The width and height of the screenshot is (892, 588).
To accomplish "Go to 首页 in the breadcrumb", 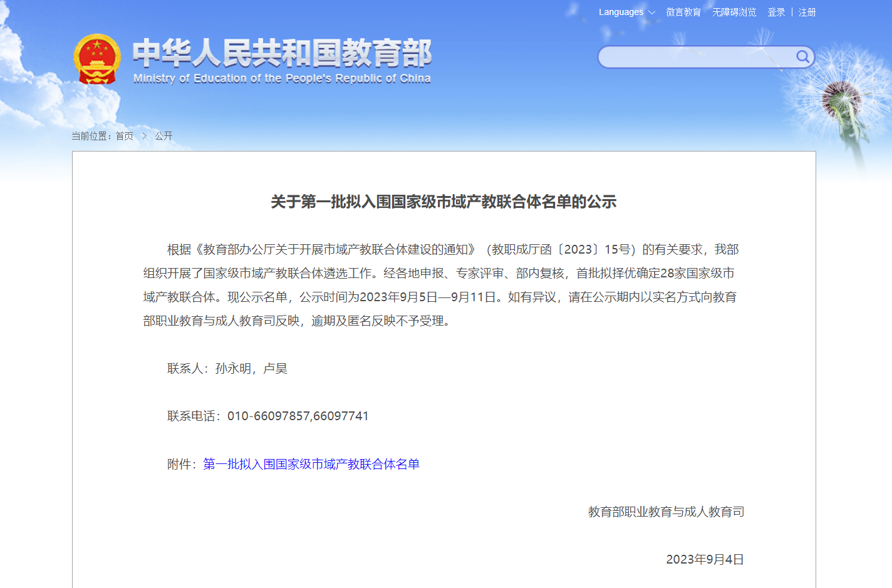I will 125,136.
